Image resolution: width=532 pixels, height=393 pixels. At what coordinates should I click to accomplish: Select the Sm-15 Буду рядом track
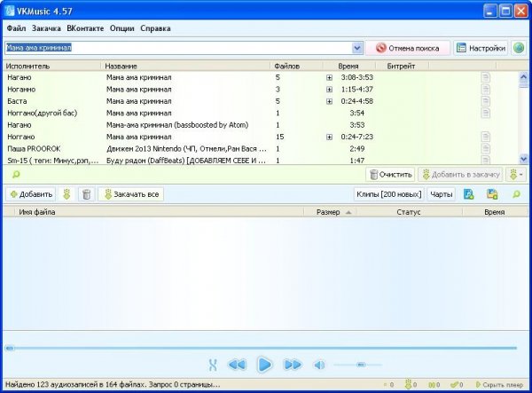tap(261, 161)
